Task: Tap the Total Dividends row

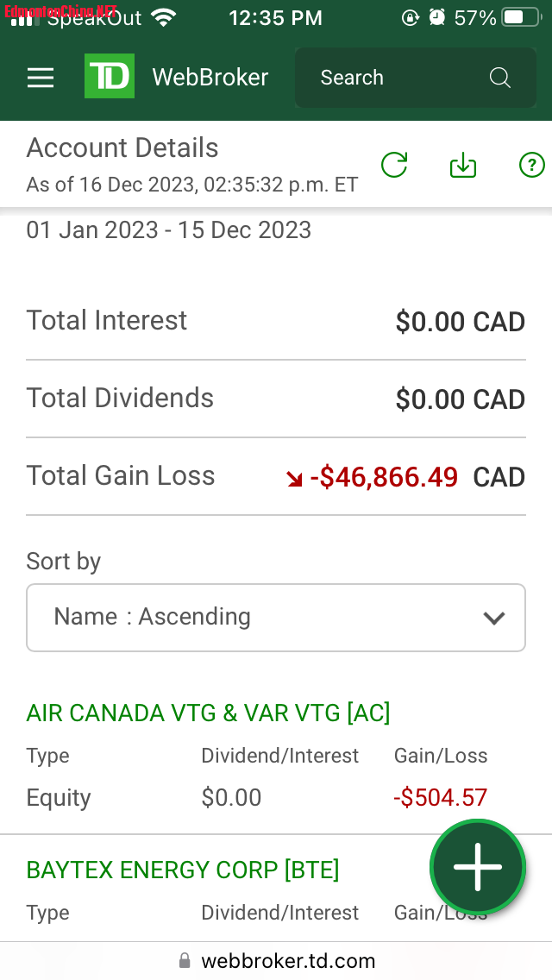Action: point(276,399)
